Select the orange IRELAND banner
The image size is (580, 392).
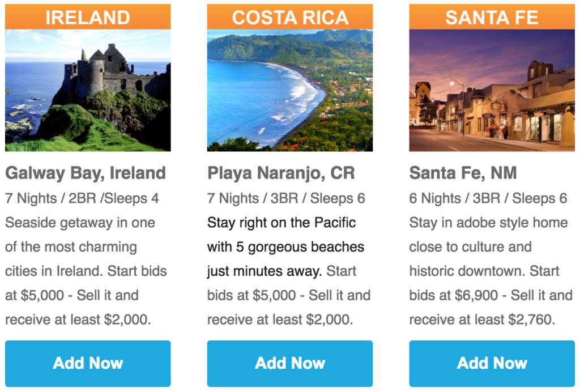point(88,17)
